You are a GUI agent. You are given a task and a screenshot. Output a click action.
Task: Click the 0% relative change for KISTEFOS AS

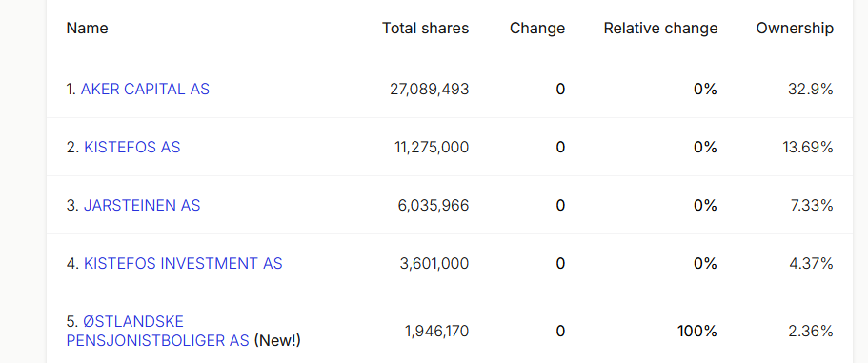tap(705, 147)
